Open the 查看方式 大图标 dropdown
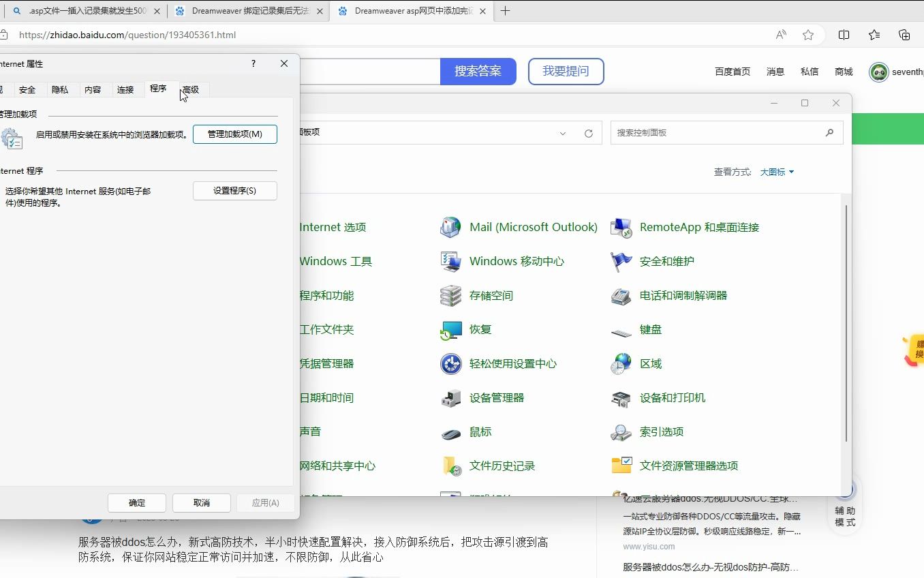 click(775, 172)
